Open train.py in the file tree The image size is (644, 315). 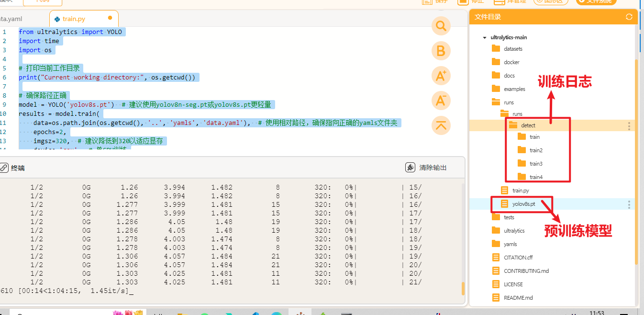pyautogui.click(x=521, y=191)
